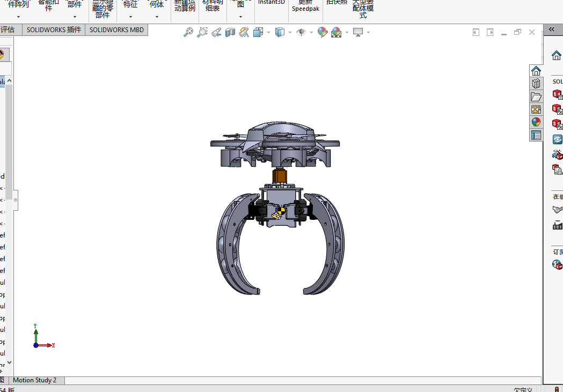The height and width of the screenshot is (392, 563).
Task: Open the Custom Properties list tab
Action: click(x=536, y=135)
